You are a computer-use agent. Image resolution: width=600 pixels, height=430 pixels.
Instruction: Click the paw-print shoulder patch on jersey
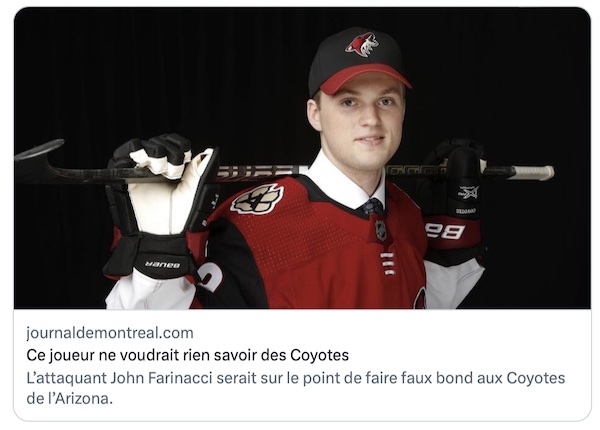(258, 199)
